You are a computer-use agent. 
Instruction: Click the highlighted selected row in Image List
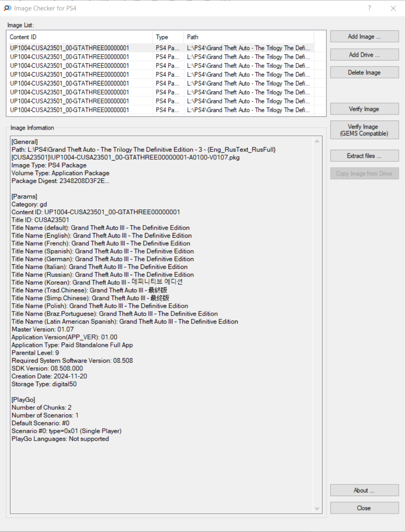pyautogui.click(x=161, y=48)
